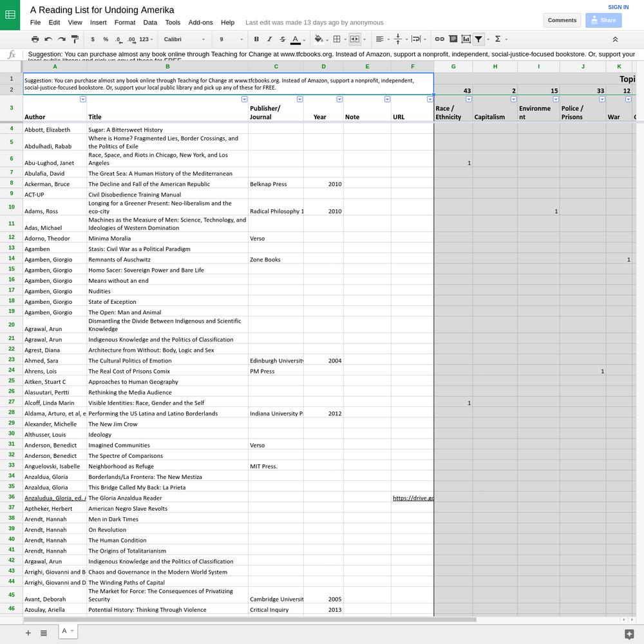Open the fill color picker
This screenshot has width=644, height=644.
coord(320,39)
